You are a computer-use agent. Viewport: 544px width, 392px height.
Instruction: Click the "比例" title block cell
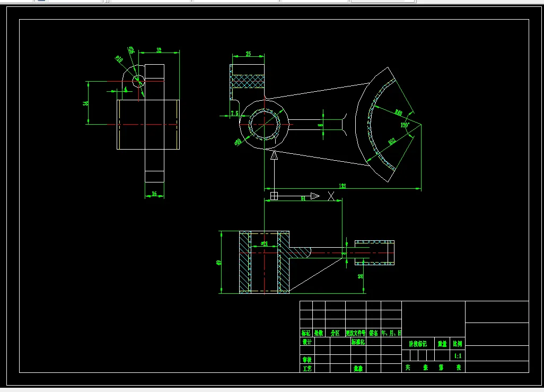[x=457, y=344]
